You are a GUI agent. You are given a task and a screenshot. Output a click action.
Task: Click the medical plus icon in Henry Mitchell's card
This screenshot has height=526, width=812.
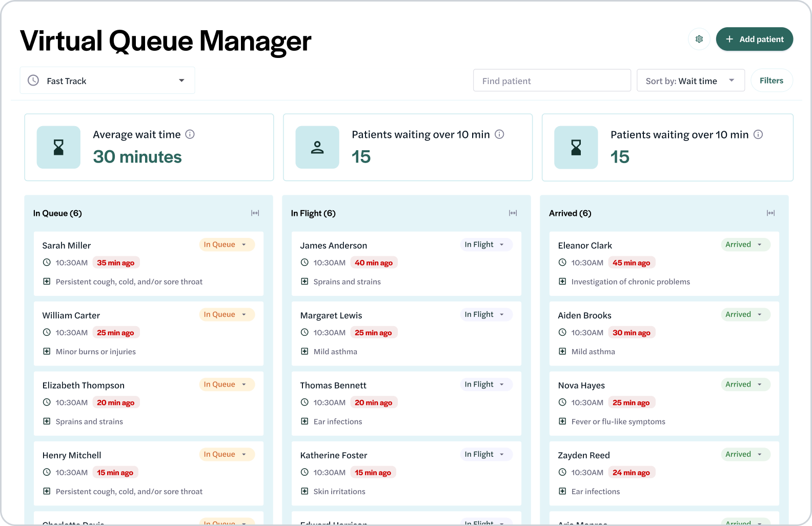pos(47,491)
